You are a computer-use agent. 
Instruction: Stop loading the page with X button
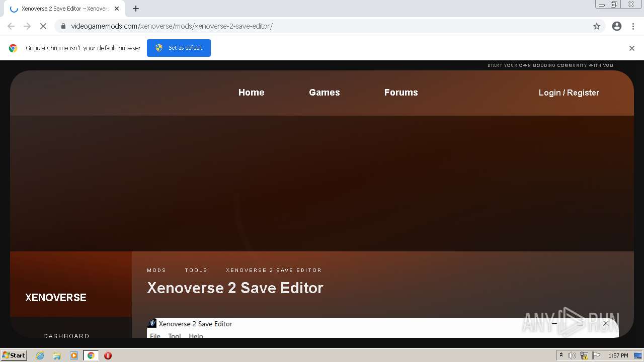[x=43, y=26]
